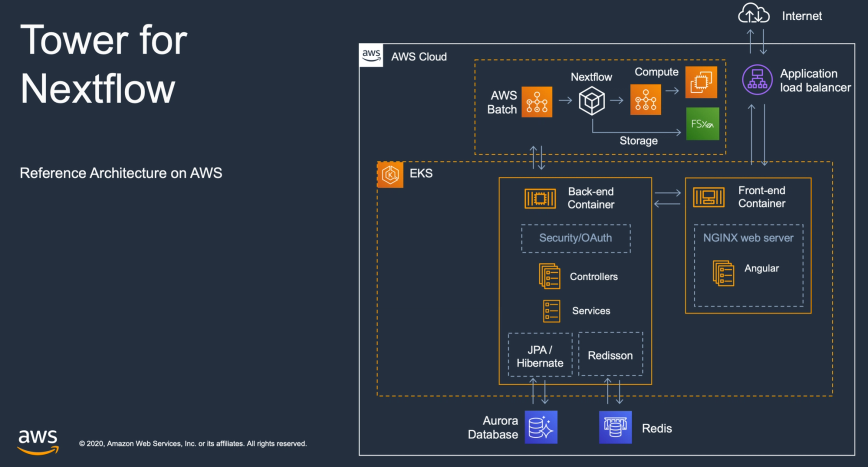The height and width of the screenshot is (467, 868).
Task: Click the orange EKS Kubernetes icon
Action: [390, 174]
